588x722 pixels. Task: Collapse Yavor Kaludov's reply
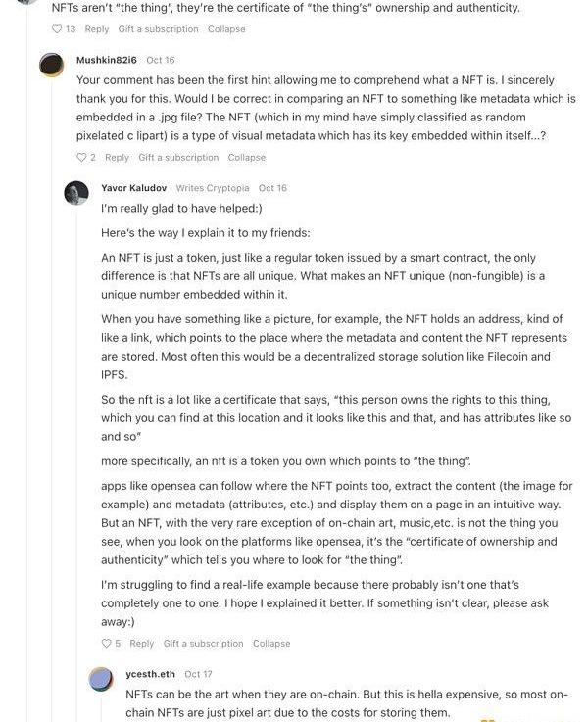[x=271, y=644]
